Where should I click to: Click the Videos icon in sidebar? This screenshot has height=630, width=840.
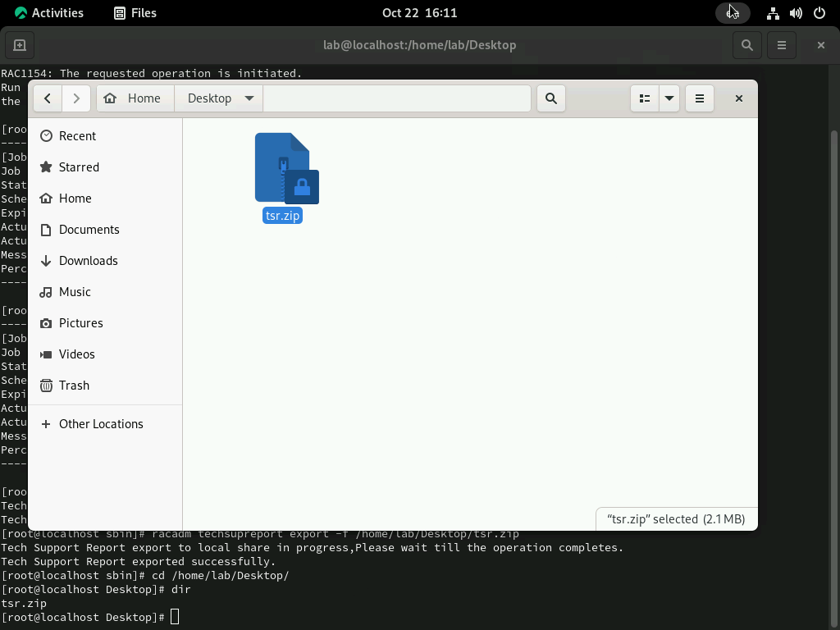click(x=46, y=354)
